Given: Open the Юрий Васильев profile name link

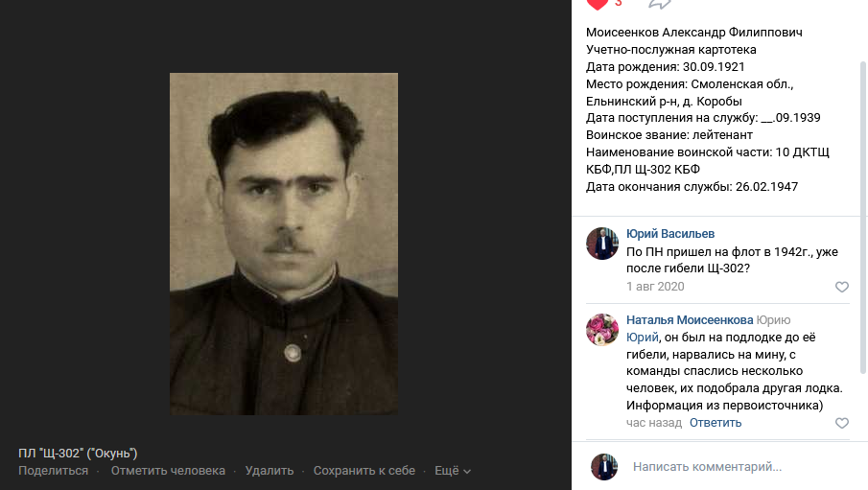Looking at the screenshot, I should pyautogui.click(x=670, y=234).
